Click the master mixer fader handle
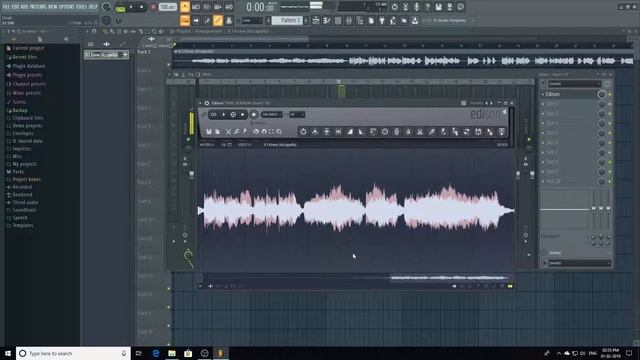The image size is (640, 360). [191, 175]
